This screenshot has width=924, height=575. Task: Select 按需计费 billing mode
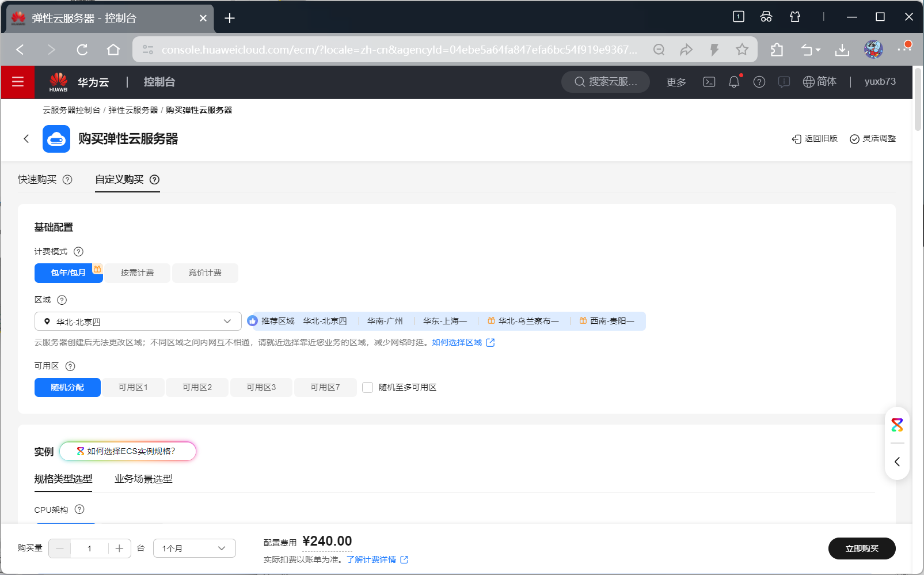(x=137, y=273)
